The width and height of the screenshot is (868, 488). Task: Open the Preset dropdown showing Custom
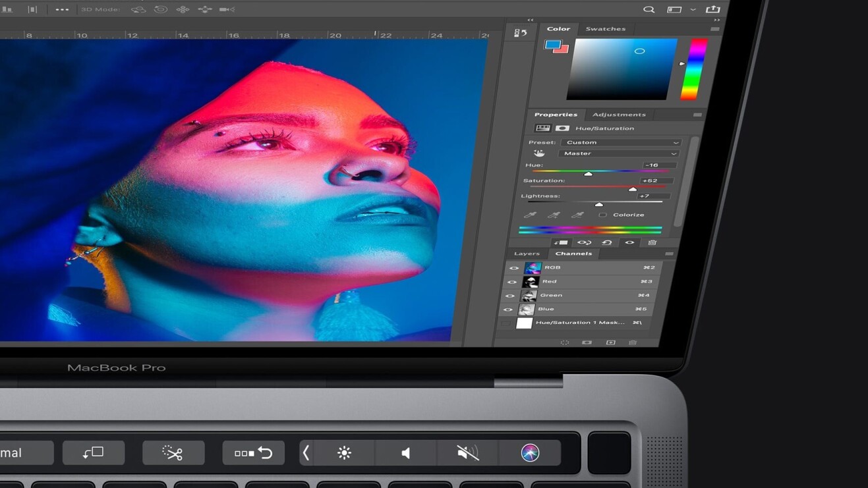[x=620, y=142]
